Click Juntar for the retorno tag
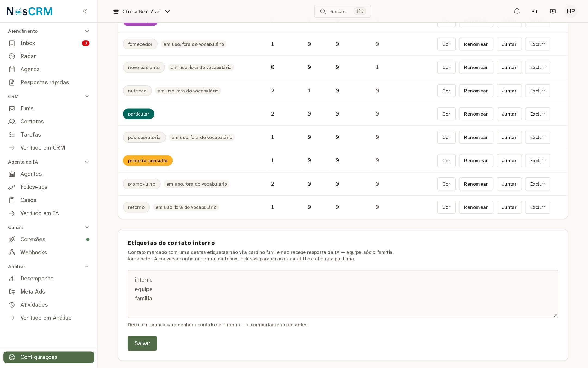Viewport: 588px width, 368px height. 509,207
